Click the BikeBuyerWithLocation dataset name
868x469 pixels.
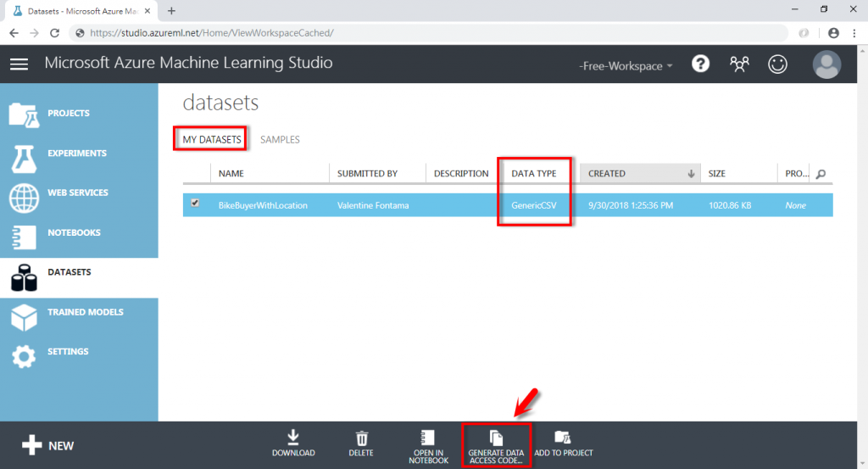pyautogui.click(x=263, y=205)
